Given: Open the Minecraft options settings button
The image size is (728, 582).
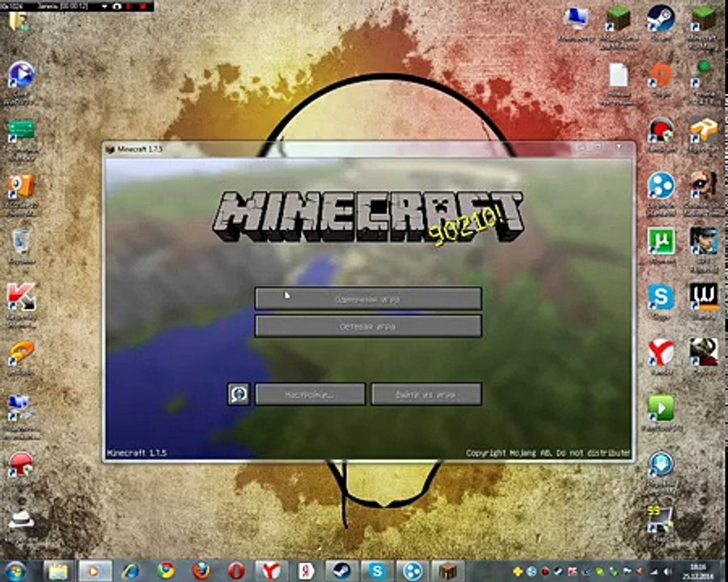Looking at the screenshot, I should [x=310, y=394].
